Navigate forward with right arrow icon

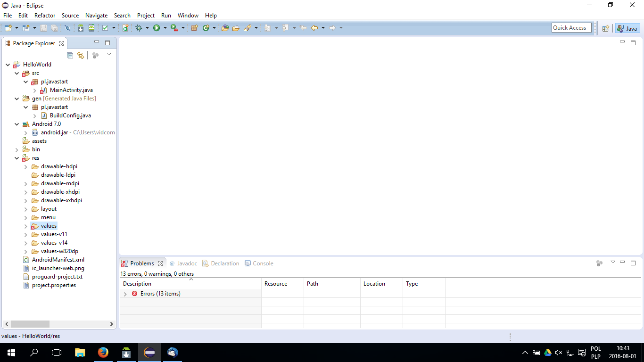click(x=332, y=28)
